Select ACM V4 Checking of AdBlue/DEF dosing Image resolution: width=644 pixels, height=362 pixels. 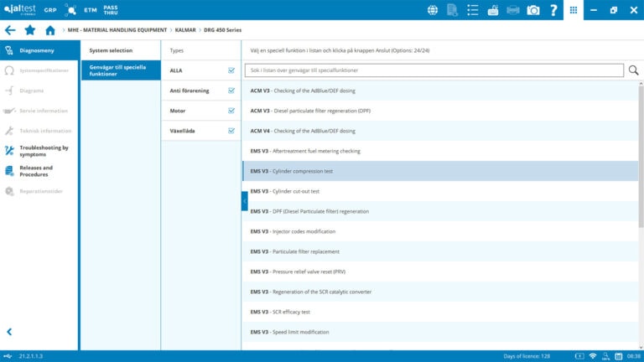pyautogui.click(x=440, y=131)
